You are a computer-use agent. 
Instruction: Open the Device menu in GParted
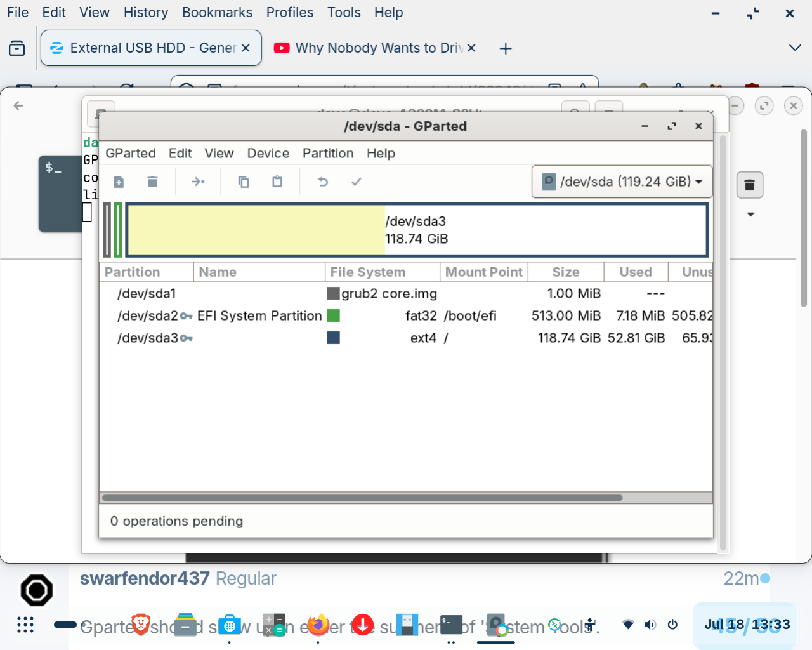[268, 153]
